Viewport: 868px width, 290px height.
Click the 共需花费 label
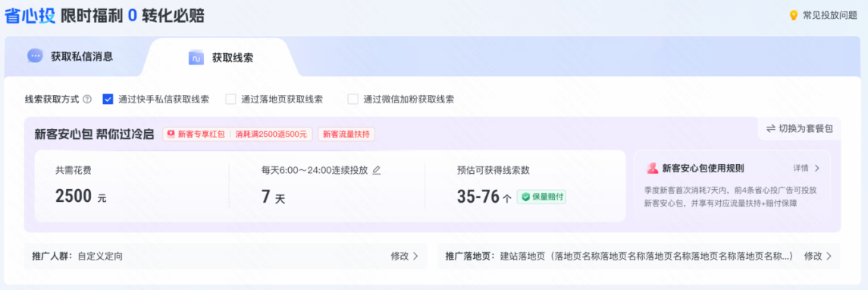click(x=74, y=170)
